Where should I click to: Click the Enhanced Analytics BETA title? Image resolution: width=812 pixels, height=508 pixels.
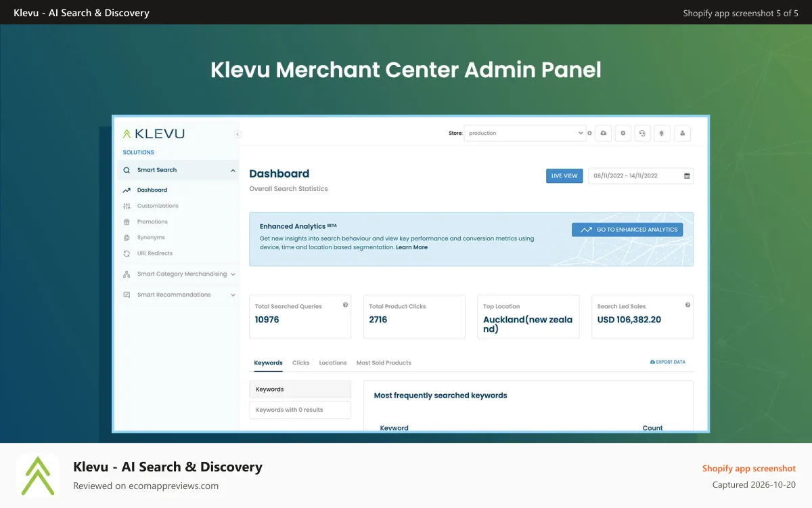point(298,226)
